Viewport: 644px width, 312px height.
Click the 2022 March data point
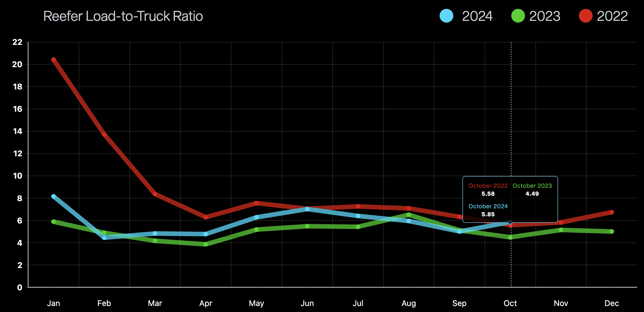[155, 194]
